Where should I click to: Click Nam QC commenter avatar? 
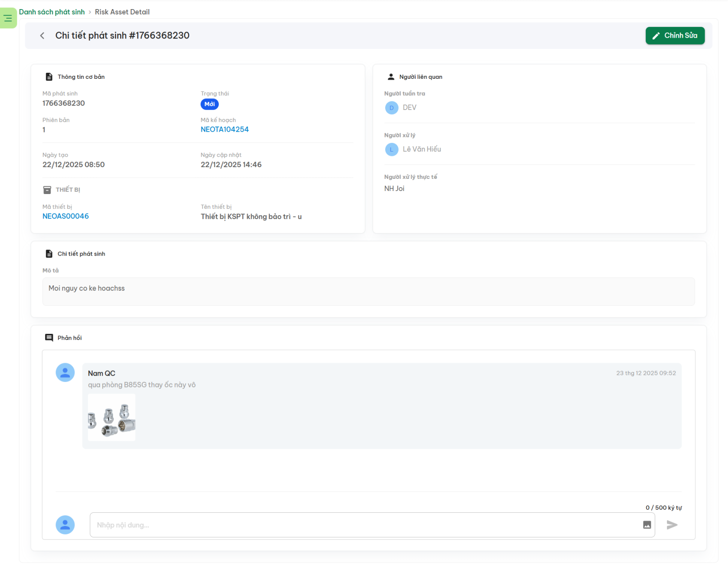pos(65,372)
